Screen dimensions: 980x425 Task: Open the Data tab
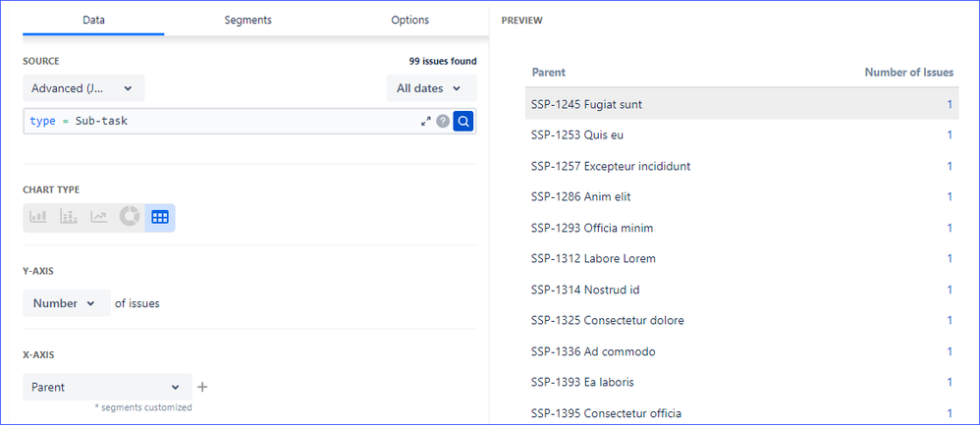tap(94, 20)
